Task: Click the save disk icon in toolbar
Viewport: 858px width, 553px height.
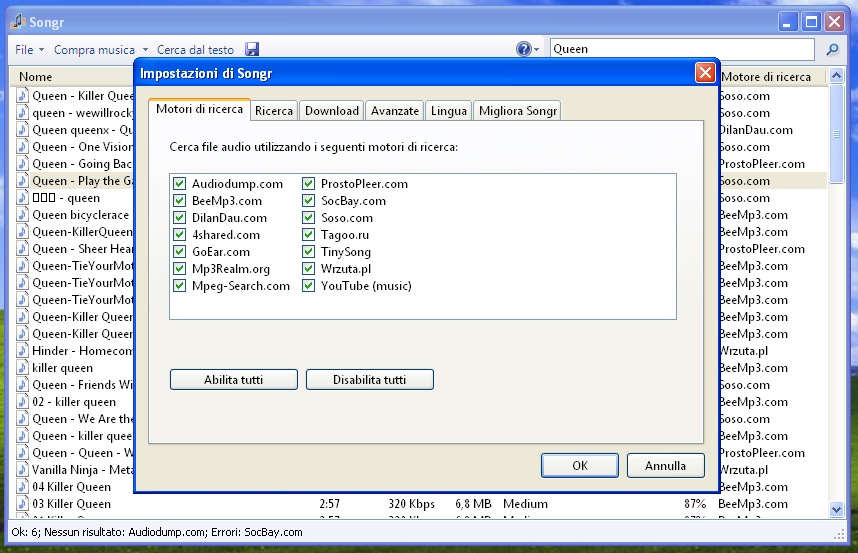Action: (x=252, y=49)
